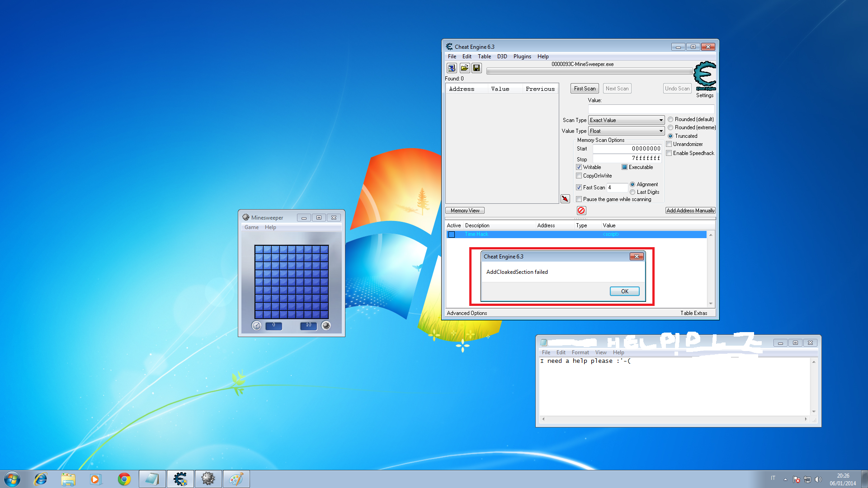Screen dimensions: 868x488
Task: Open the File menu in Cheat Engine
Action: coord(452,56)
